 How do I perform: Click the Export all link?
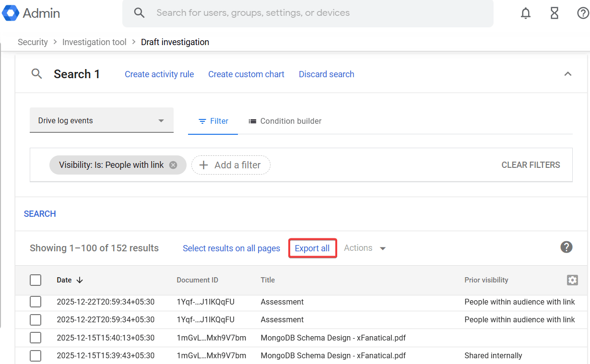312,248
